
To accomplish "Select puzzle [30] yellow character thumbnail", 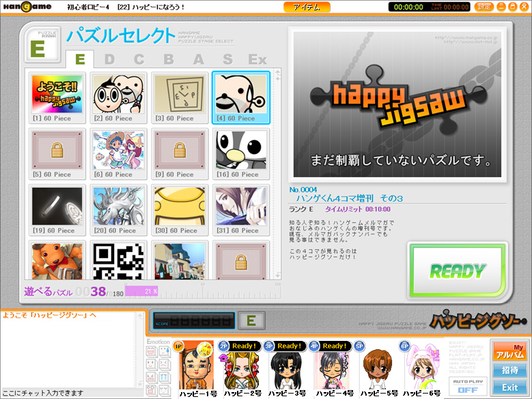I will click(x=180, y=210).
